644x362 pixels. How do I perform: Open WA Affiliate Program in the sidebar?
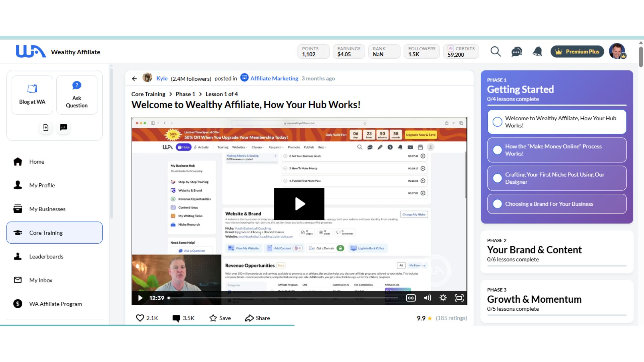pos(54,304)
